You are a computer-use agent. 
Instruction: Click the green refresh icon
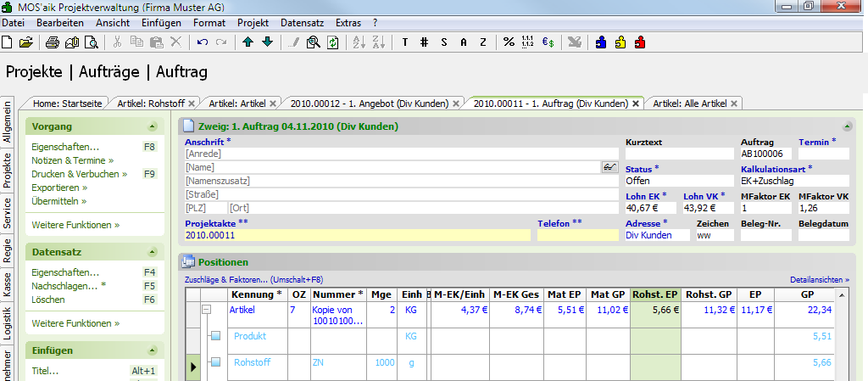pos(332,42)
